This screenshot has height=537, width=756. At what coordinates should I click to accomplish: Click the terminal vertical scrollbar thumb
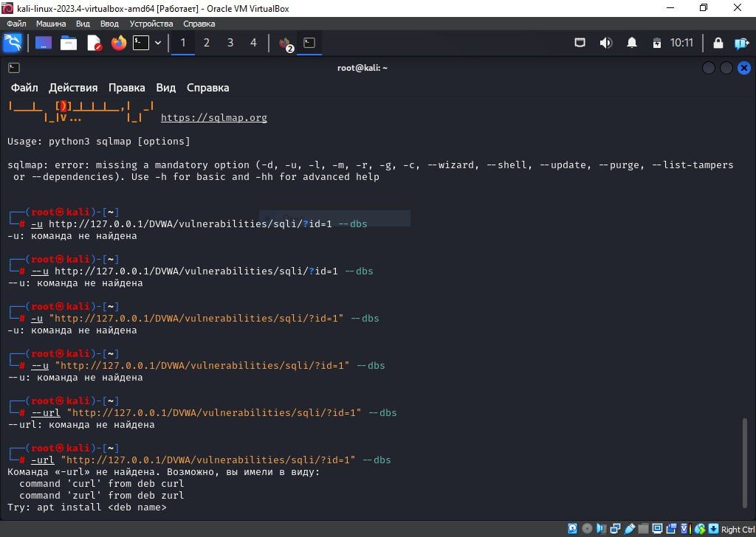pos(744,461)
